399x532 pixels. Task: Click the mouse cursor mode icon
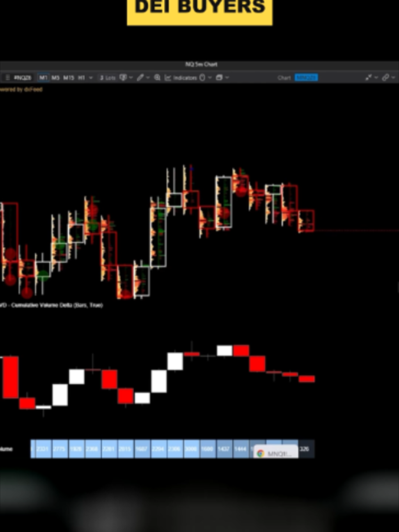pyautogui.click(x=202, y=78)
